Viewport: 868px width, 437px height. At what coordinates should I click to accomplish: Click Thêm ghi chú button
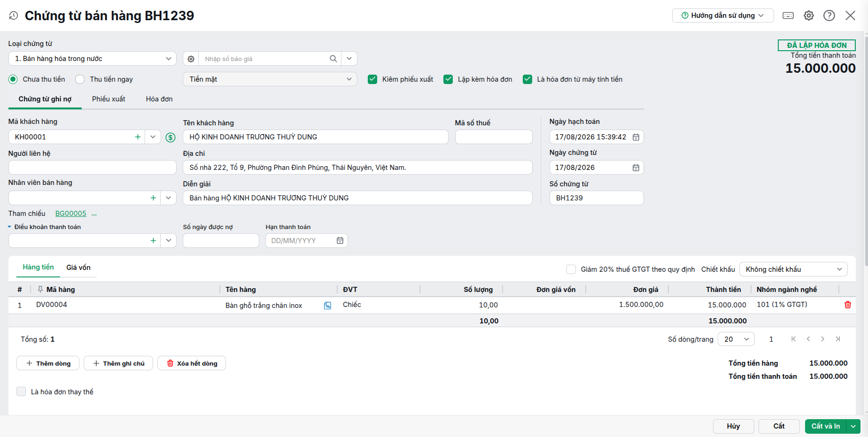point(118,363)
